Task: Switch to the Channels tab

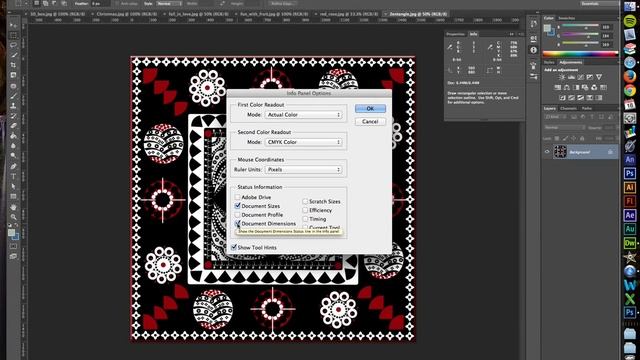Action: 568,108
